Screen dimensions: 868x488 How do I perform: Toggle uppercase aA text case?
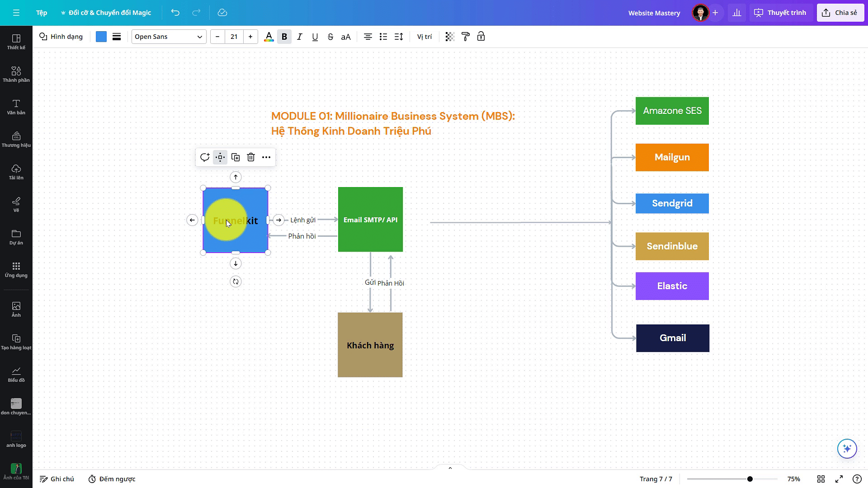point(346,37)
